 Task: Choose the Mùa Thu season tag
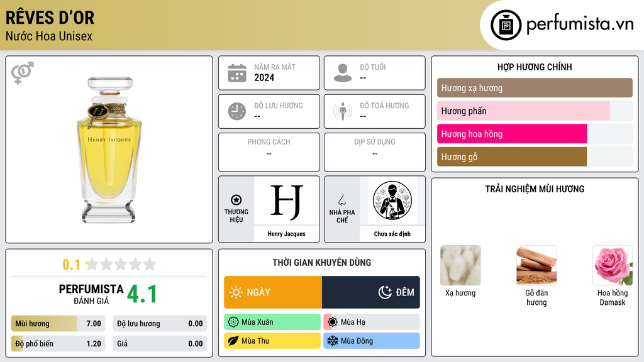pos(272,341)
